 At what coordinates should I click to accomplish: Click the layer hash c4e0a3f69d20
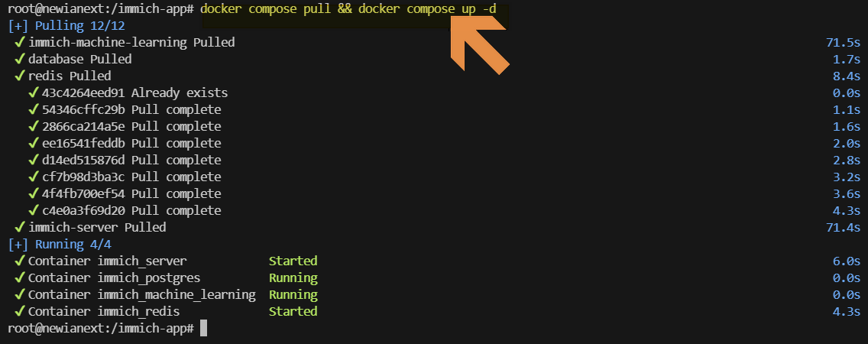point(83,210)
